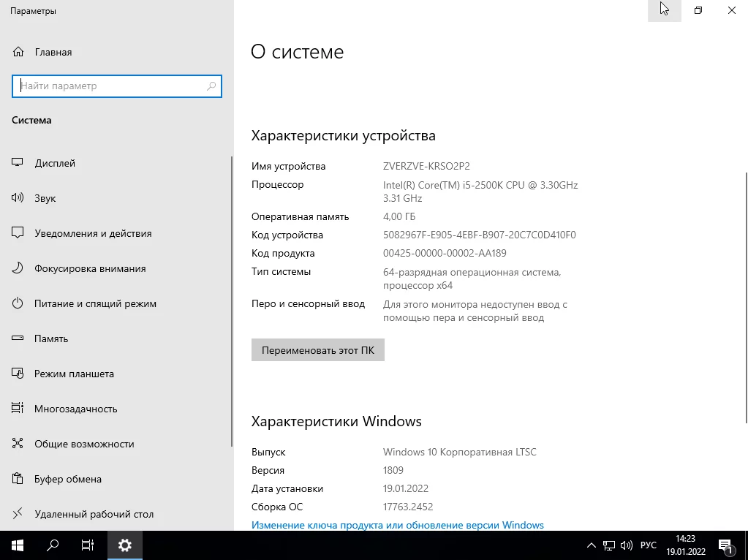Select install date 19.01.2022 value
The image size is (748, 560).
406,488
